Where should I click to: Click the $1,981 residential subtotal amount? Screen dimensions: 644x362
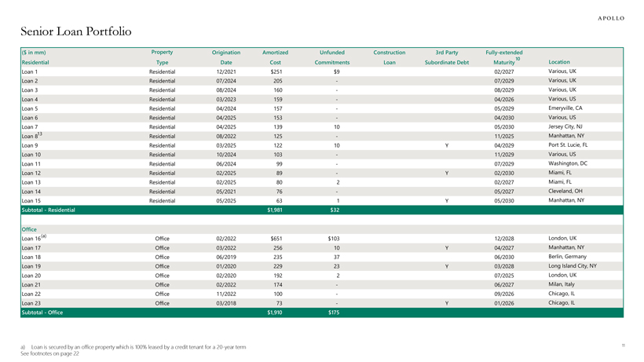[x=274, y=210]
